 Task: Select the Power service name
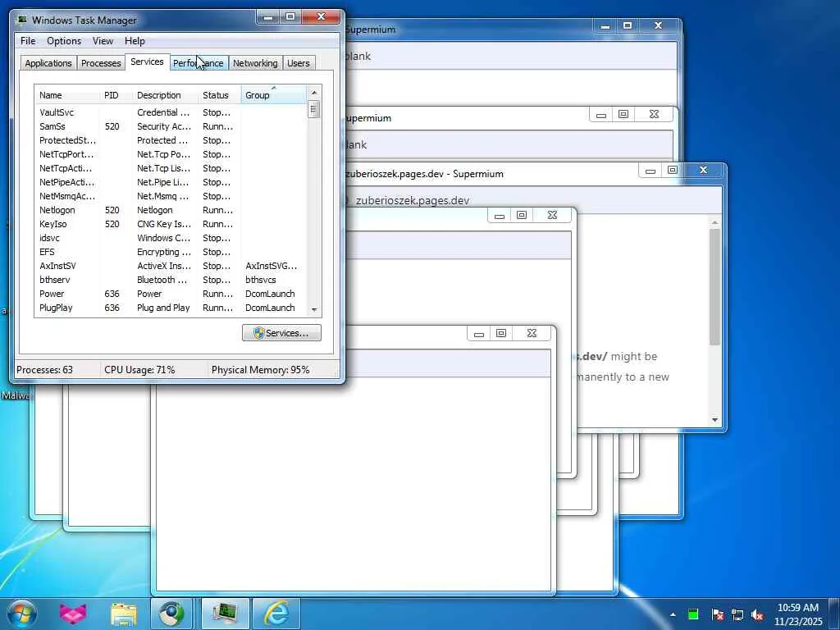(x=52, y=294)
